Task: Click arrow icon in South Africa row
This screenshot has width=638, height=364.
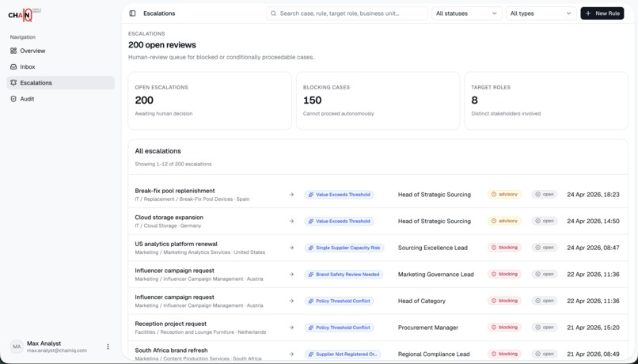Action: 291,354
